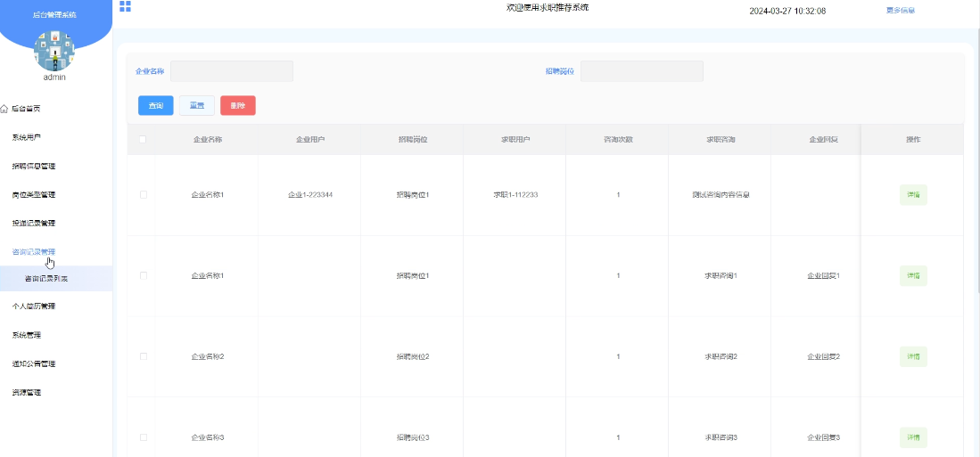980x457 pixels.
Task: Click the grid menu icon in the top bar
Action: pos(125,6)
